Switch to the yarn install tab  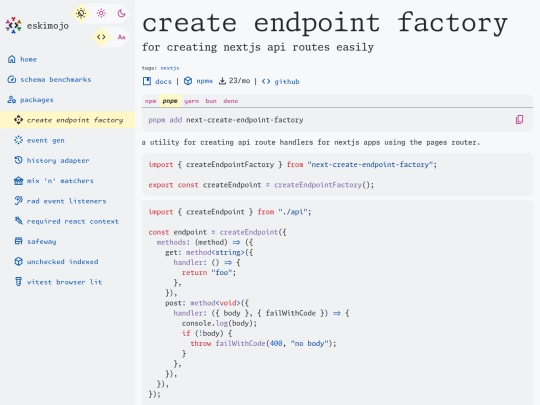191,101
